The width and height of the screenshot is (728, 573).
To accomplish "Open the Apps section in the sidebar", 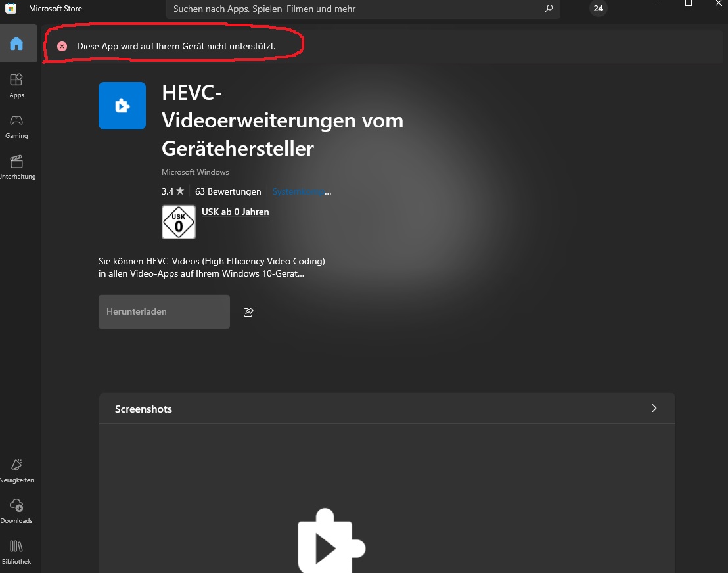I will pyautogui.click(x=16, y=85).
